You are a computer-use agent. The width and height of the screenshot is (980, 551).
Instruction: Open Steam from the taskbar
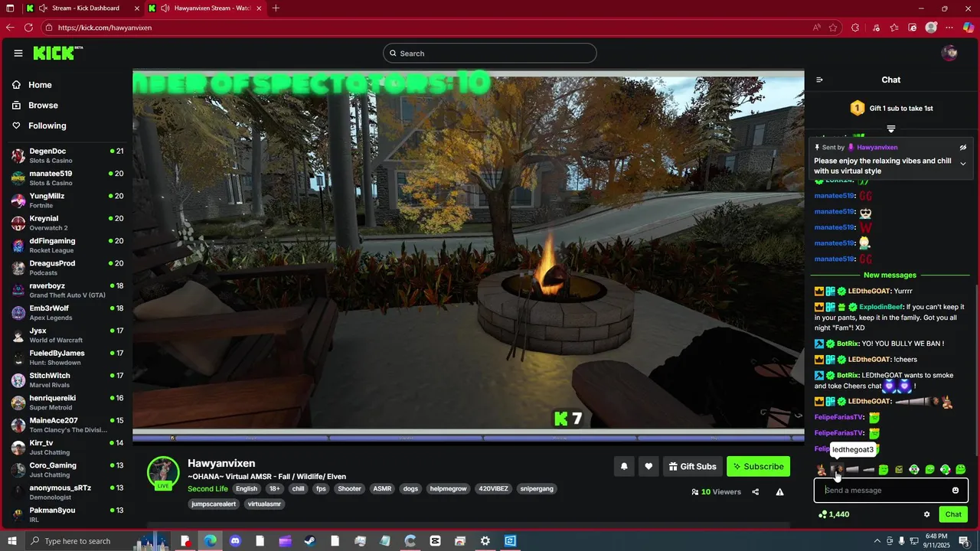(309, 541)
